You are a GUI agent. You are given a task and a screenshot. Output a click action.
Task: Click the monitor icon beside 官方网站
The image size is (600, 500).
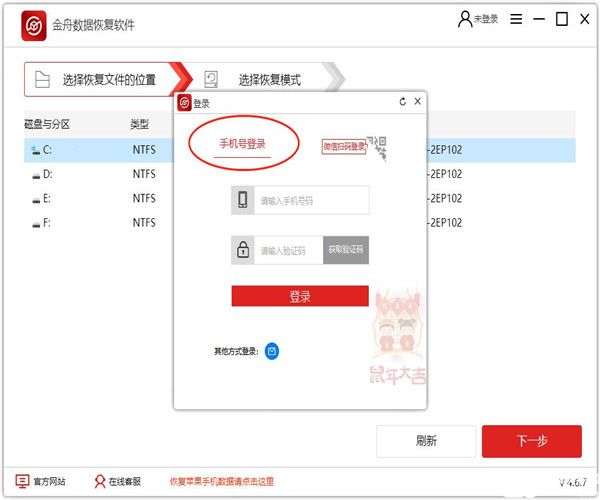(22, 481)
